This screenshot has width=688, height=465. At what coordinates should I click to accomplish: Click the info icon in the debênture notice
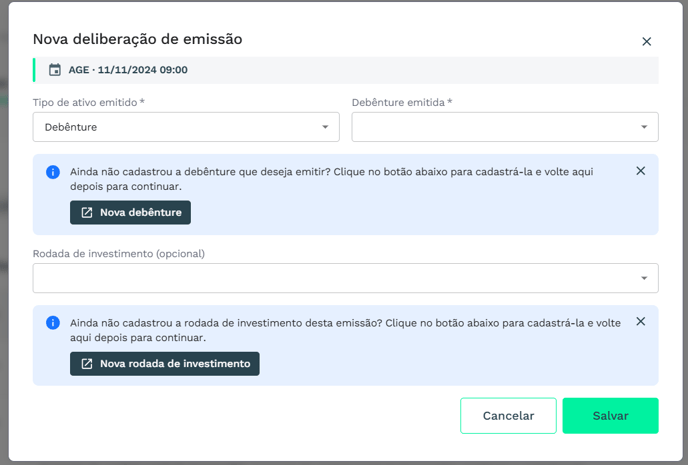53,172
